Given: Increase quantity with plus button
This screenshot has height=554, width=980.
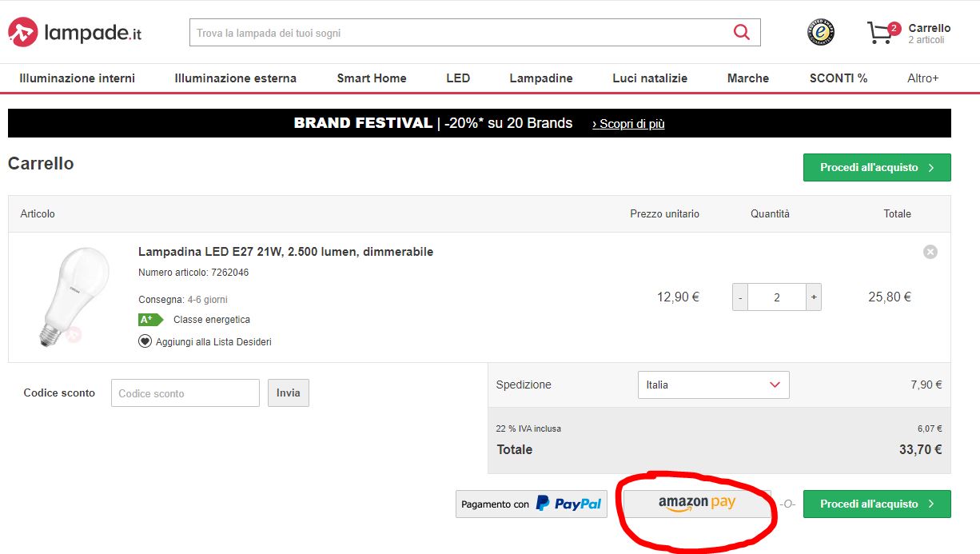Looking at the screenshot, I should click(x=814, y=297).
